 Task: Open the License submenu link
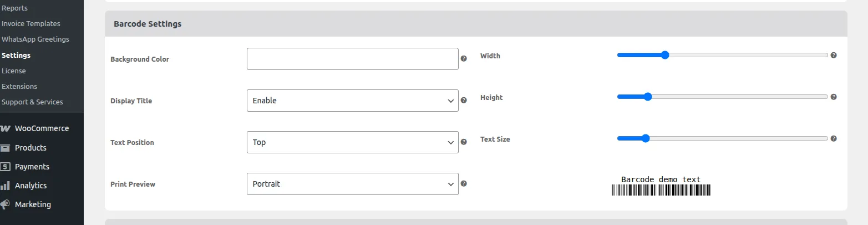(x=14, y=71)
